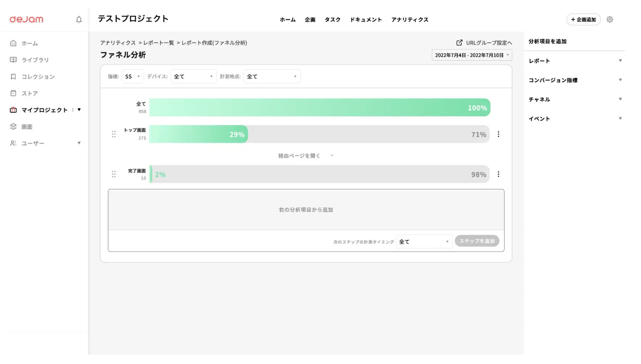Switch to the タスク tab
This screenshot has width=641, height=364.
point(332,19)
